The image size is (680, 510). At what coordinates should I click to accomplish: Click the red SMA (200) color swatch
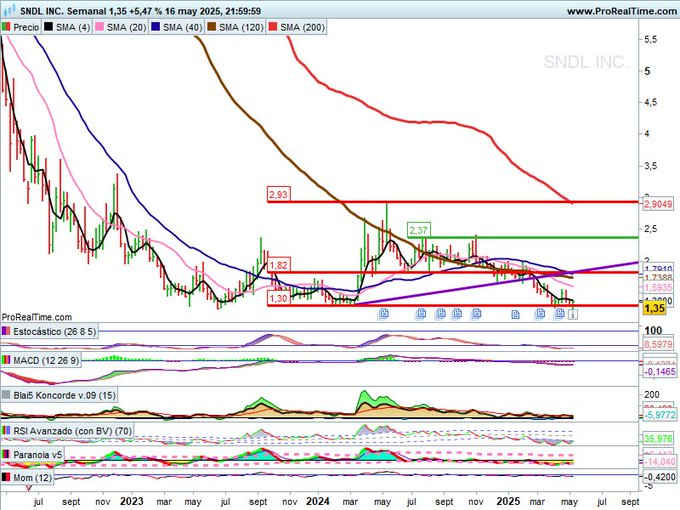pos(273,27)
